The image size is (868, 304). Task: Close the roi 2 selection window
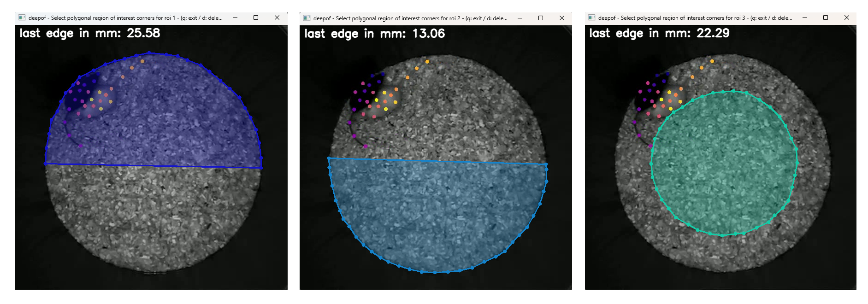tap(562, 18)
